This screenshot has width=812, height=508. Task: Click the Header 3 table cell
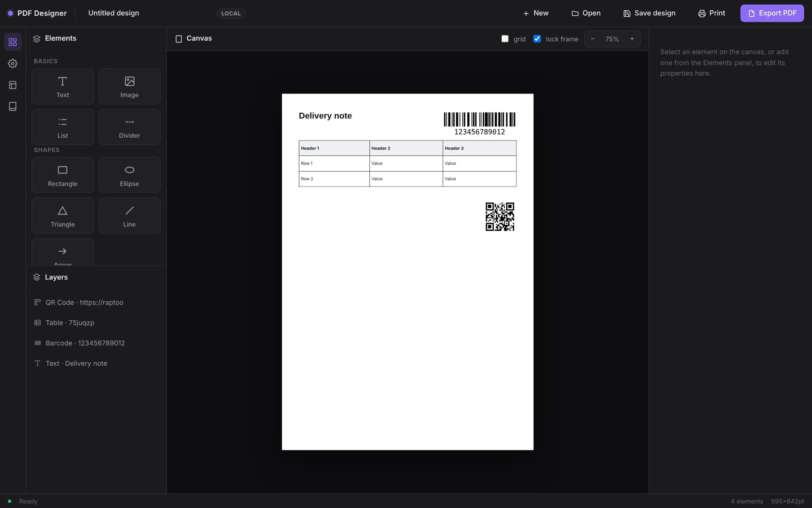click(480, 148)
